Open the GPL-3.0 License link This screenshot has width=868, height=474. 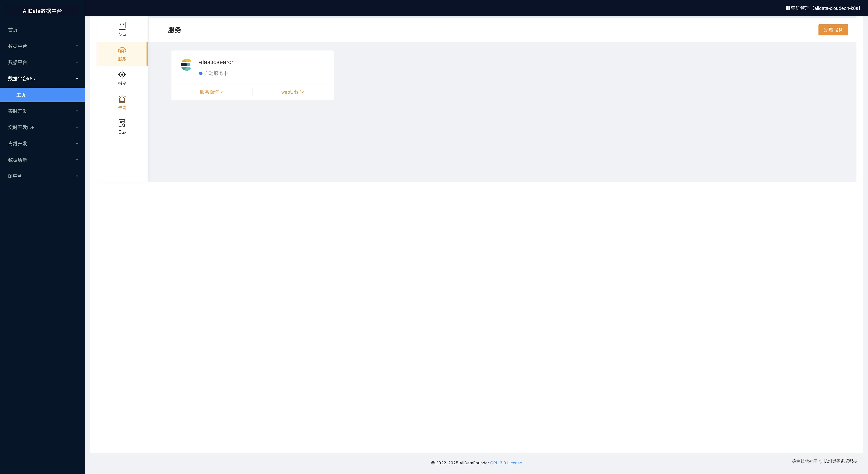pos(506,463)
